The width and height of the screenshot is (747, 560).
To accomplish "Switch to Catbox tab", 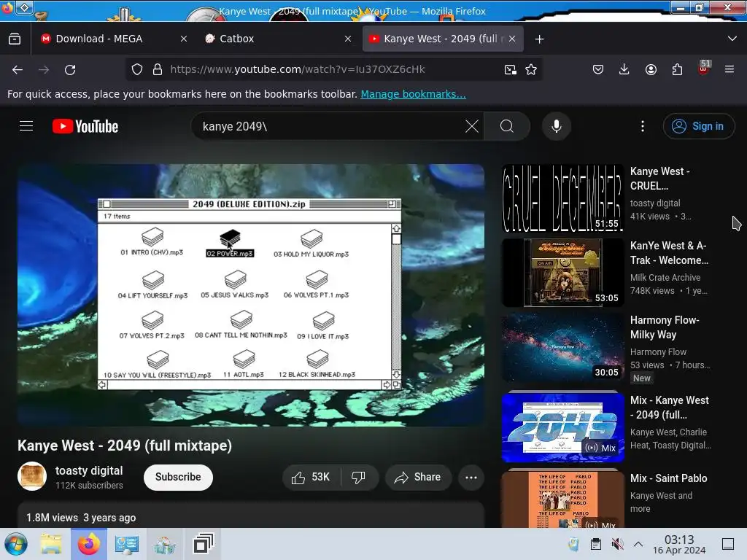I will click(x=237, y=39).
